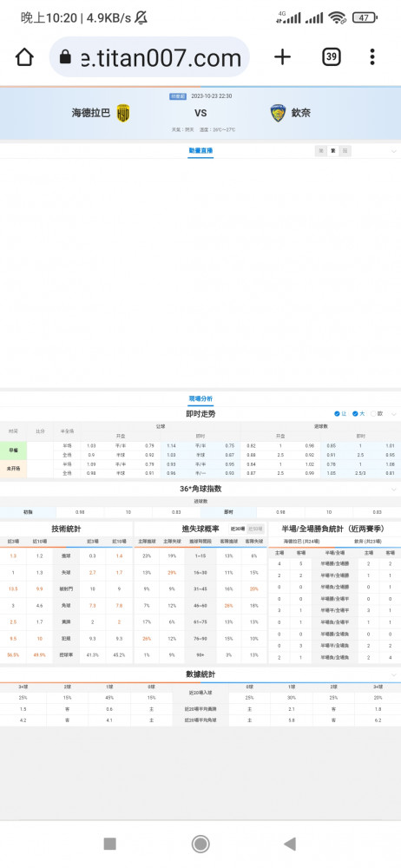This screenshot has height=868, width=401.
Task: Tap the Android recent apps square button
Action: 109,844
